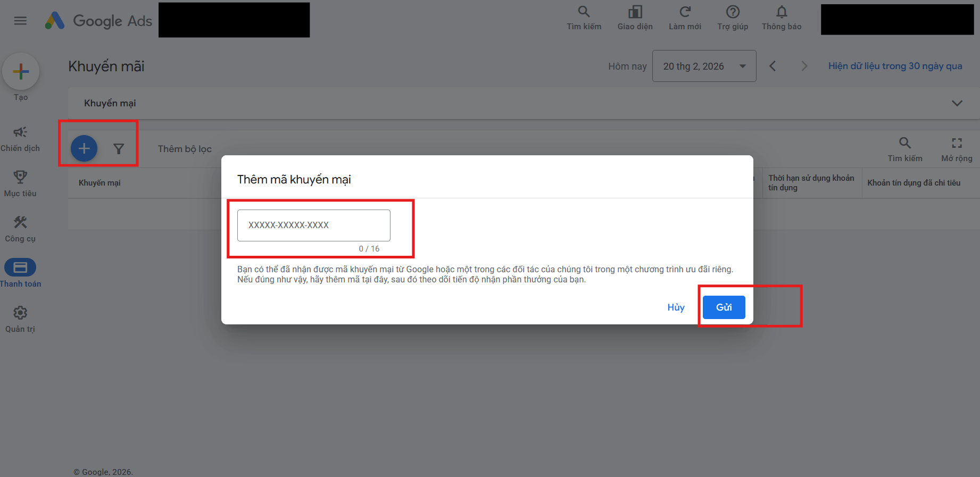
Task: Click the 0 / 16 character counter
Action: [x=369, y=249]
